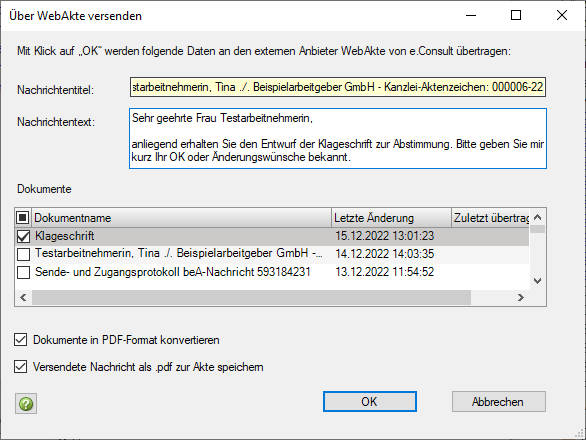Open the green help question-mark icon
The image size is (586, 440).
point(26,403)
